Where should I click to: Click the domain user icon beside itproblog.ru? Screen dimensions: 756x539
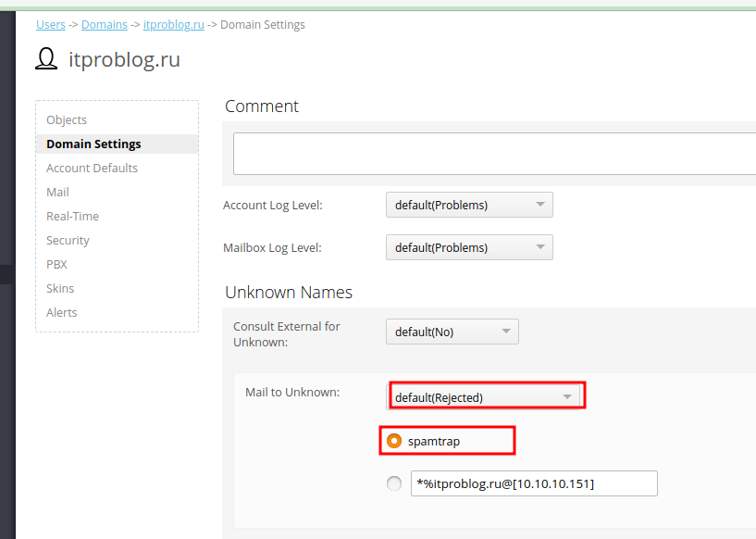pyautogui.click(x=46, y=59)
